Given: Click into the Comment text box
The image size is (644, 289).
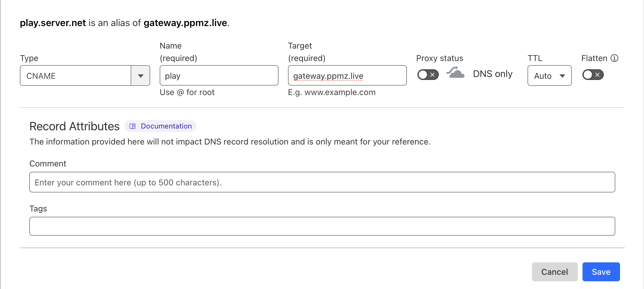Looking at the screenshot, I should 322,182.
